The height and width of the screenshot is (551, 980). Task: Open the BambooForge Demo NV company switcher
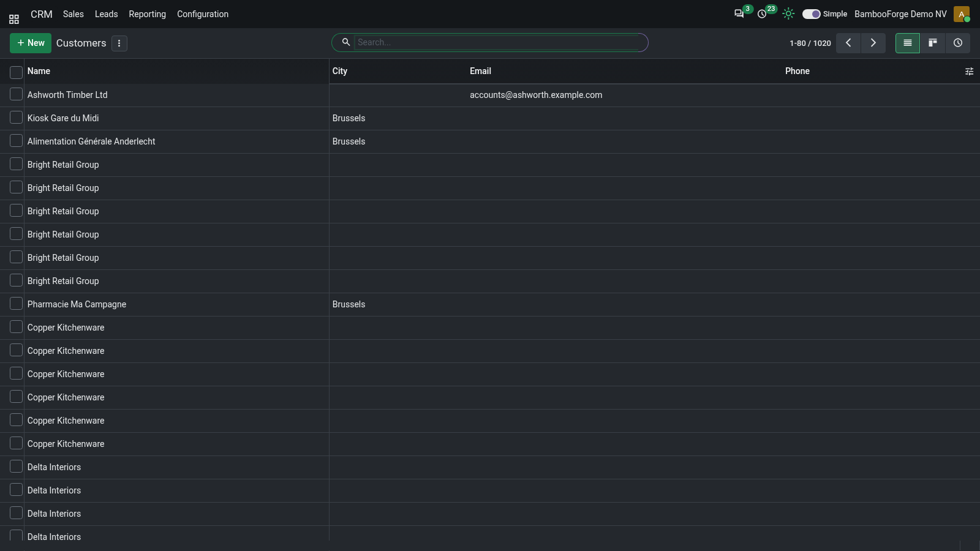pos(900,14)
